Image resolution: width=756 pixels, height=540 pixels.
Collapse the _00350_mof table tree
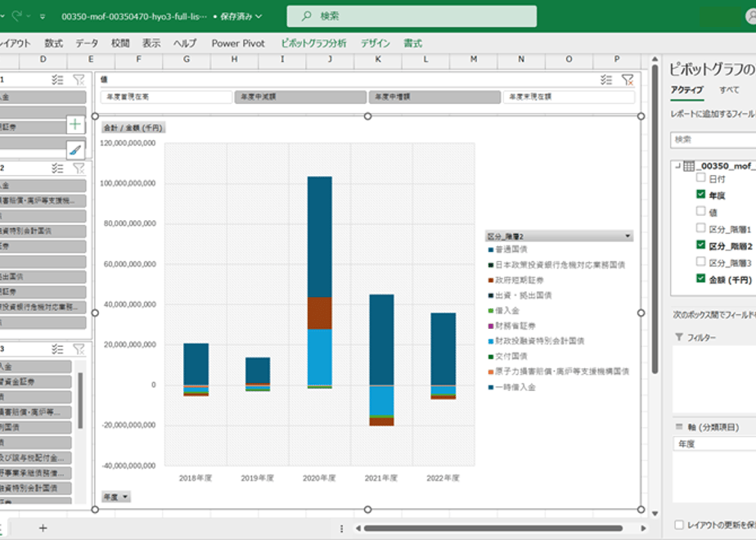(x=678, y=166)
